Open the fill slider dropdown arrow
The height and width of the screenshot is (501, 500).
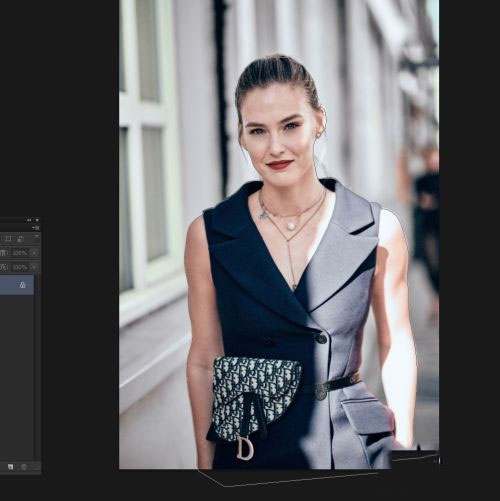[x=34, y=267]
